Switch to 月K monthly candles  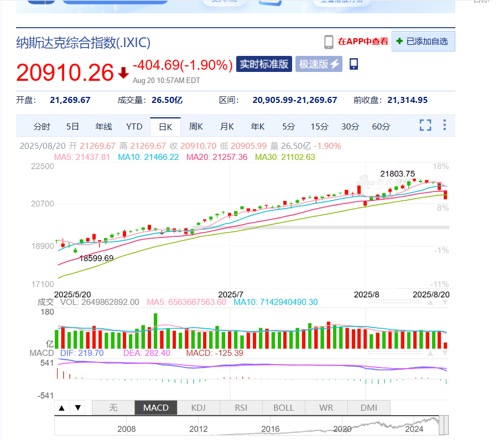tap(227, 126)
